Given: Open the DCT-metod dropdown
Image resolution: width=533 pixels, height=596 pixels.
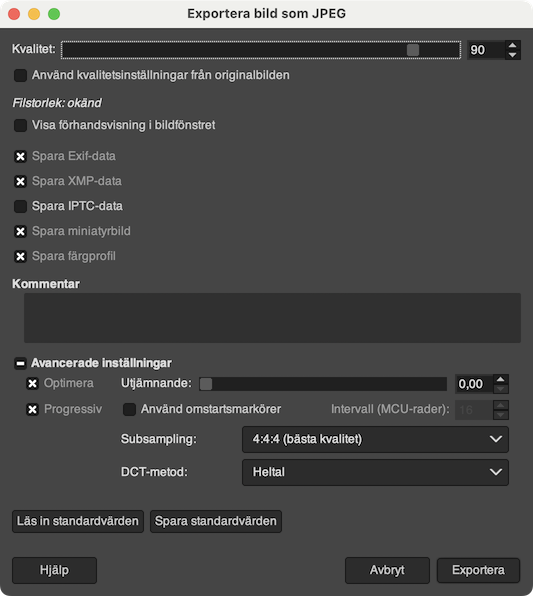Looking at the screenshot, I should (x=375, y=472).
